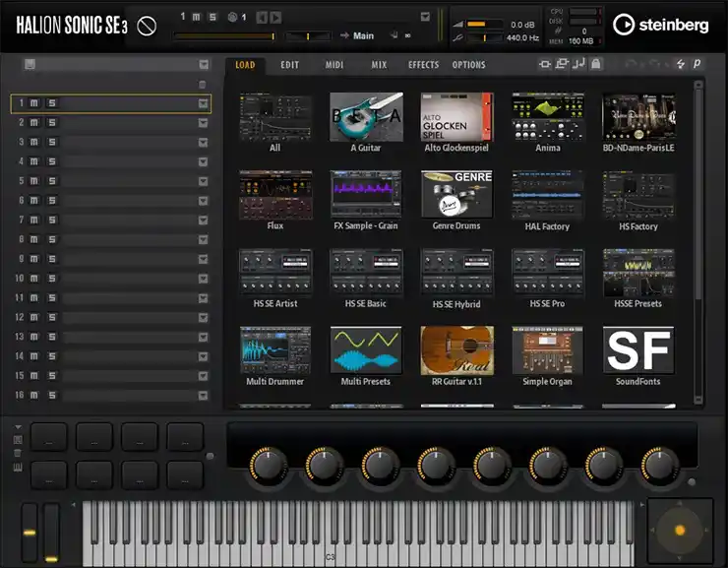Mute slot 16
This screenshot has width=728, height=568.
(x=33, y=395)
